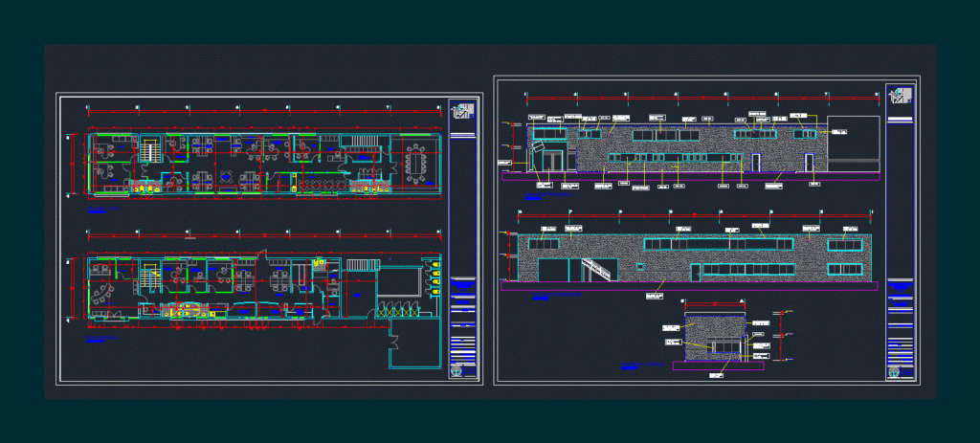Click the staircase in the upper floor plan
This screenshot has height=443, width=980.
[x=149, y=152]
